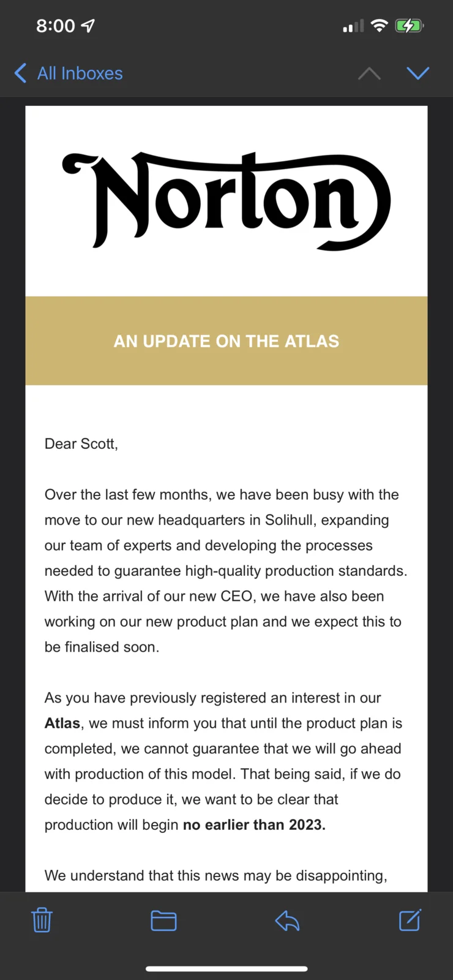Image resolution: width=453 pixels, height=980 pixels.
Task: Tap the bold 'no earlier than 2023.' text
Action: pos(254,825)
